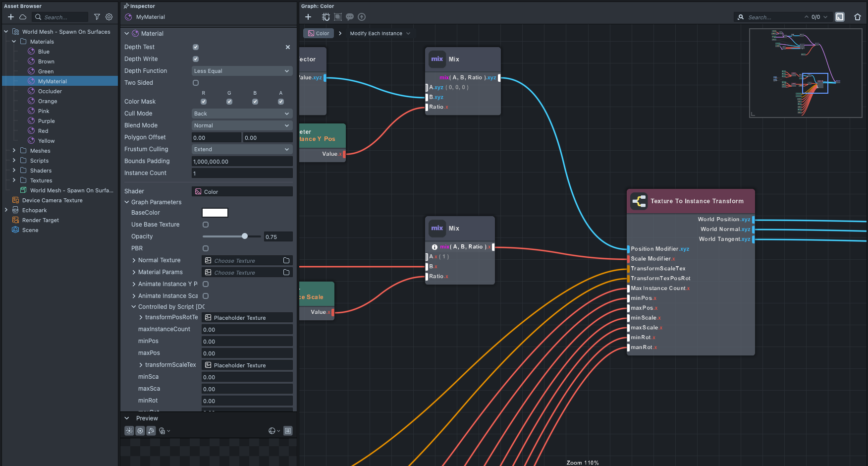
Task: Select the Occluder material in Asset Browser
Action: click(x=50, y=91)
